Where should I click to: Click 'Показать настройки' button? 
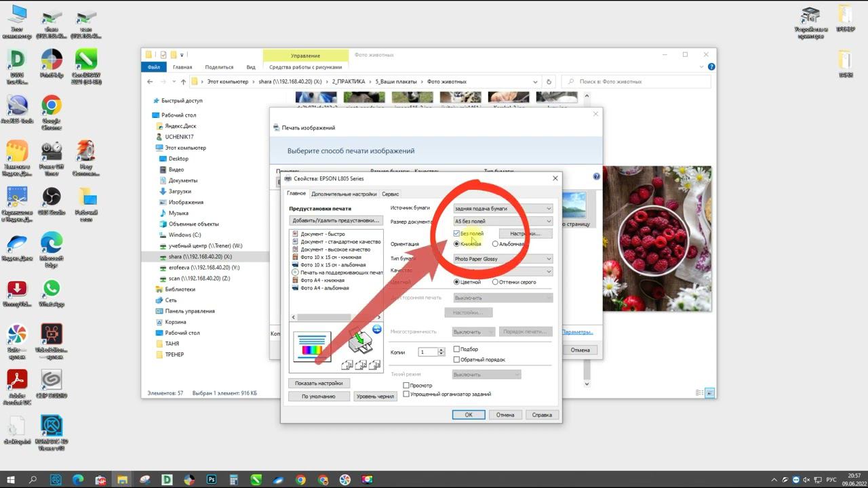(x=319, y=383)
